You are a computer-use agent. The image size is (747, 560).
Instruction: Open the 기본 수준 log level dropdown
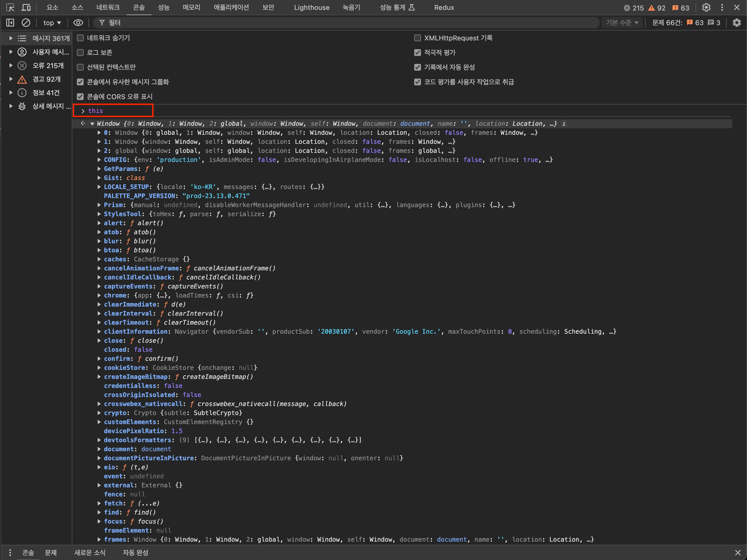point(622,23)
